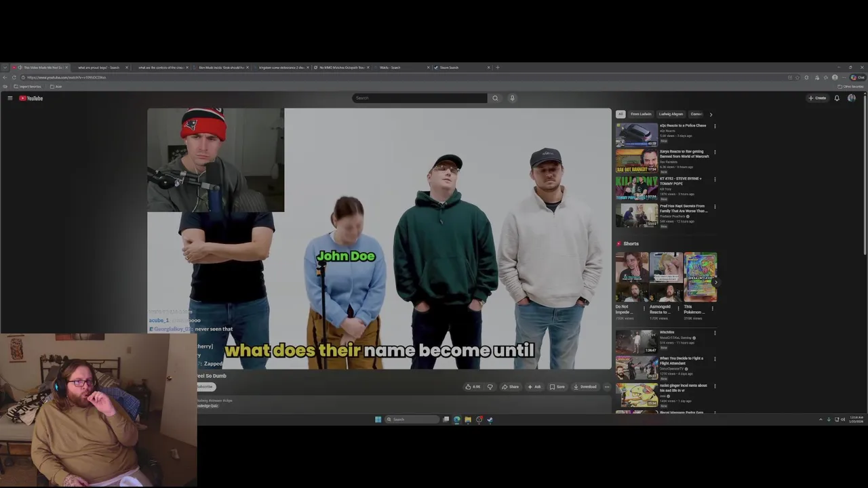Viewport: 868px width, 488px height.
Task: Open the Other favorites folder
Action: coord(851,87)
